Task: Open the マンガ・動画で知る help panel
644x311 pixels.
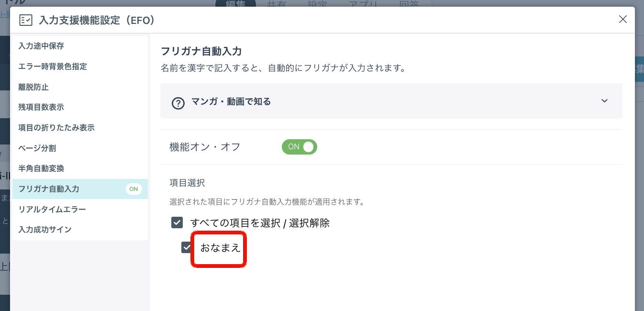Action: (x=391, y=101)
